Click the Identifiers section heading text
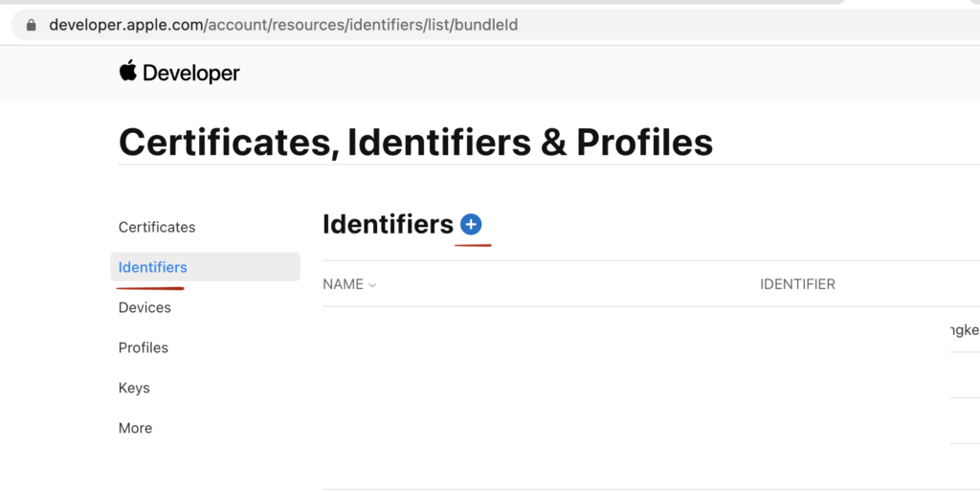980x491 pixels. click(388, 224)
